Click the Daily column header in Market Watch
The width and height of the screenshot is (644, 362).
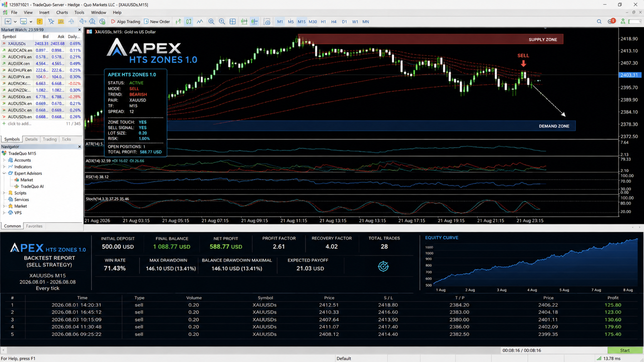(74, 37)
